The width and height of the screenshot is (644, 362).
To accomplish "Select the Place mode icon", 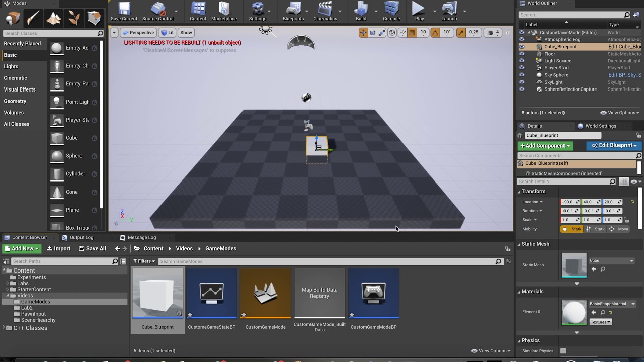I will coord(13,18).
